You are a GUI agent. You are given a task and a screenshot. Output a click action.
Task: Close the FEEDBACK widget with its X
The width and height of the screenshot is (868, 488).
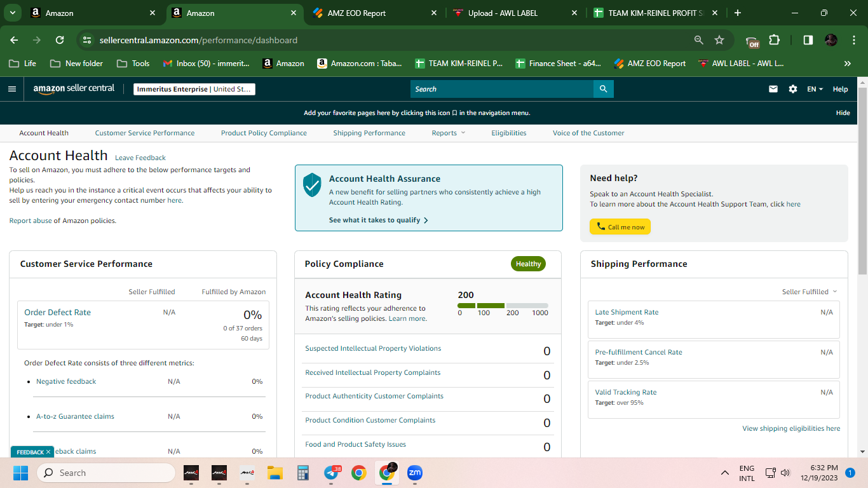click(48, 452)
